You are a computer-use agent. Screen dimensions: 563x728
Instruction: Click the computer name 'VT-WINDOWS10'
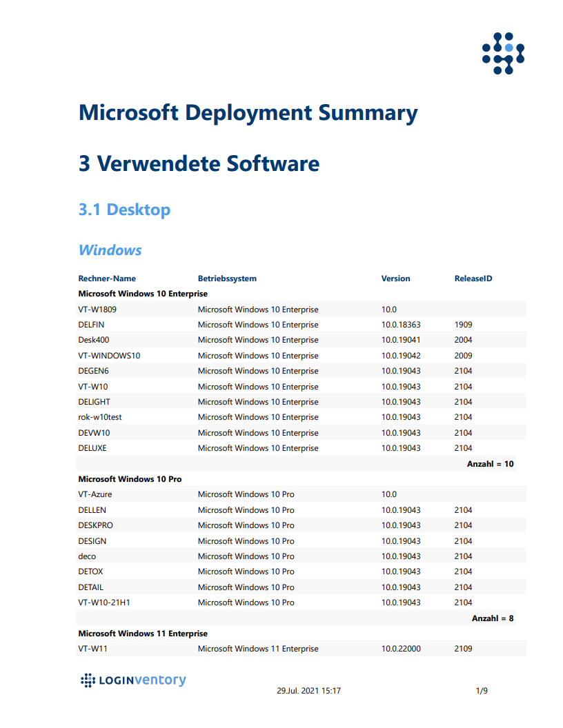[x=109, y=356]
